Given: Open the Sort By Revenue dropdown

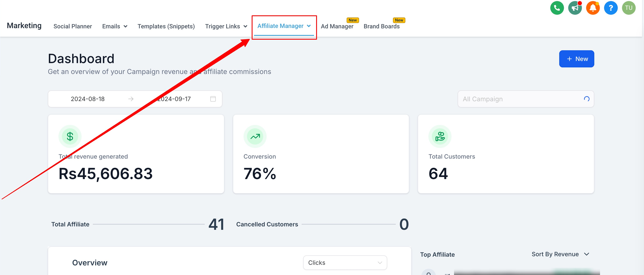Looking at the screenshot, I should coord(560,254).
